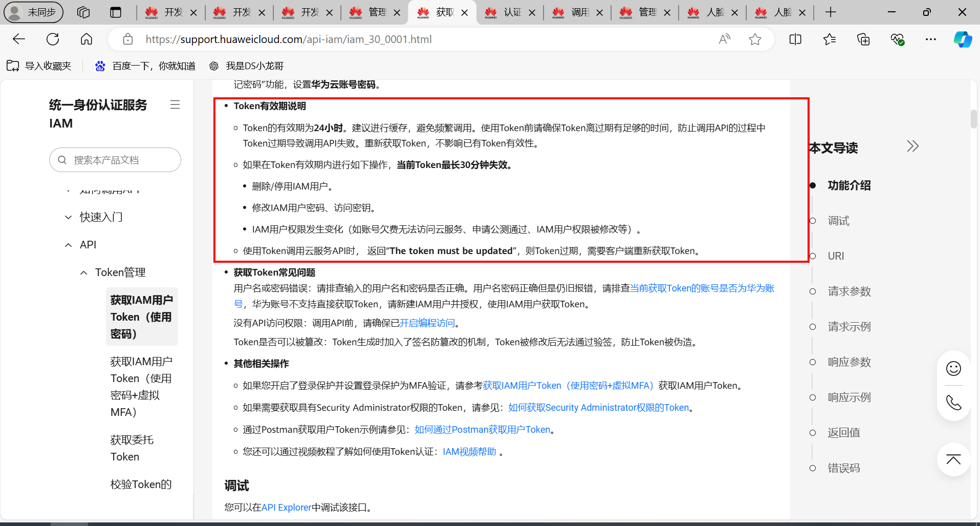
Task: Refresh the current page
Action: tap(52, 39)
